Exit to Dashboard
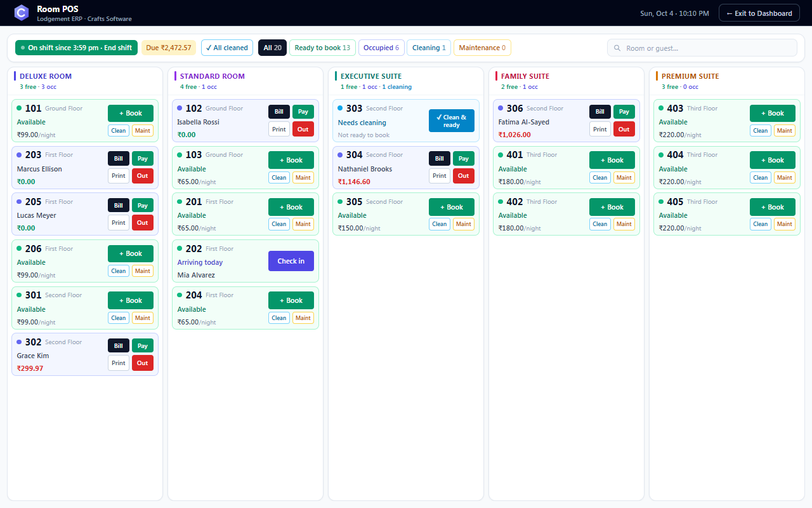Viewport: 812px width, 508px height. [759, 13]
